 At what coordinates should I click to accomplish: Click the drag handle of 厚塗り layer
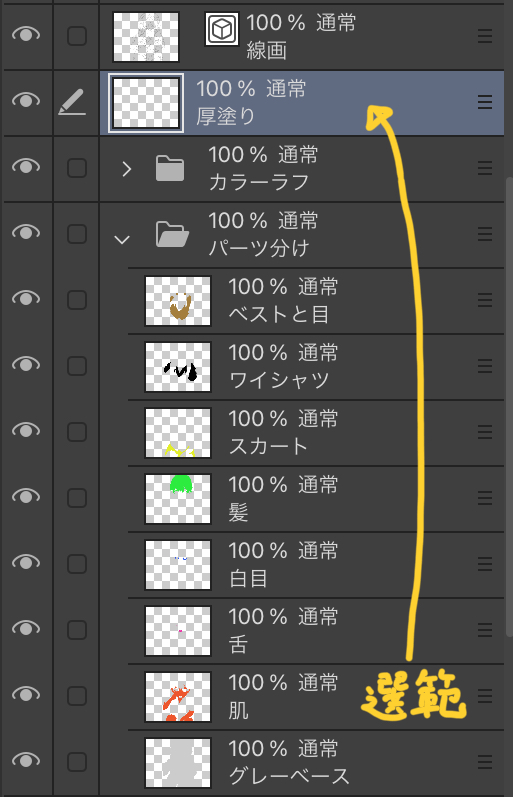(x=485, y=102)
